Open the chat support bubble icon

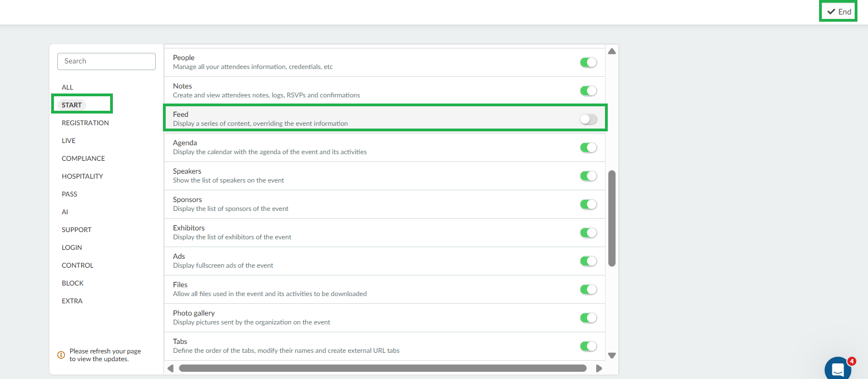pyautogui.click(x=837, y=369)
